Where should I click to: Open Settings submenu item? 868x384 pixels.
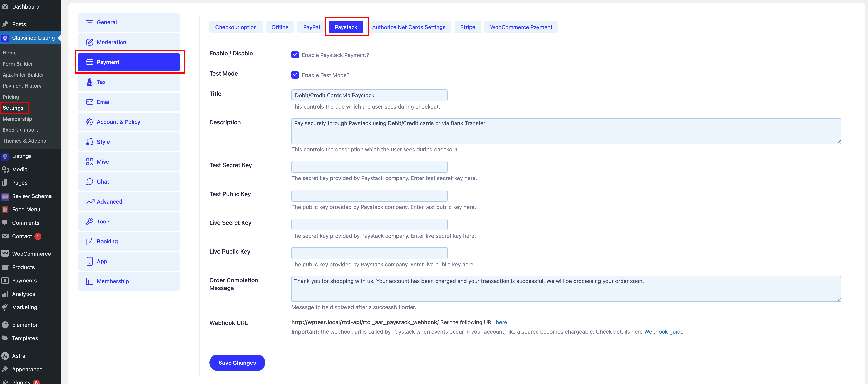point(13,107)
